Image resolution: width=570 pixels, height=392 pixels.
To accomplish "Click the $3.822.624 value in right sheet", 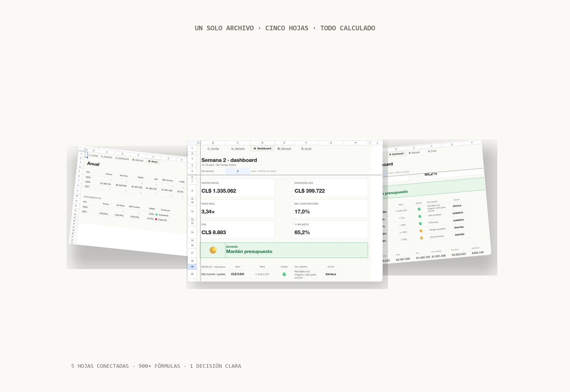I will (458, 254).
